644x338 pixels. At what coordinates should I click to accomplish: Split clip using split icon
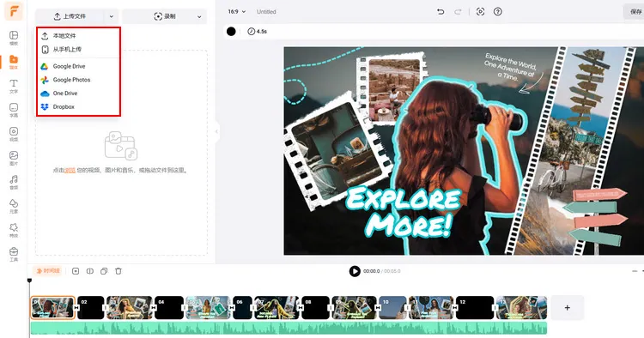point(90,271)
